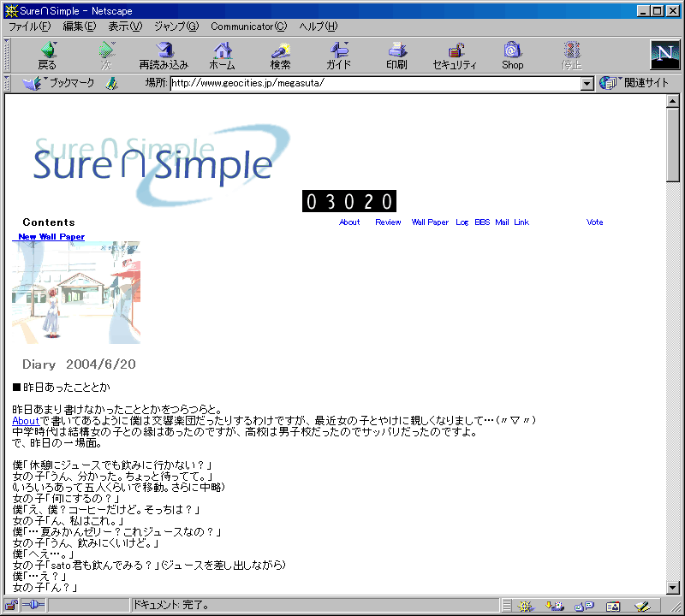Click the Shop toolbar icon
Screen dimensions: 685x616
512,56
